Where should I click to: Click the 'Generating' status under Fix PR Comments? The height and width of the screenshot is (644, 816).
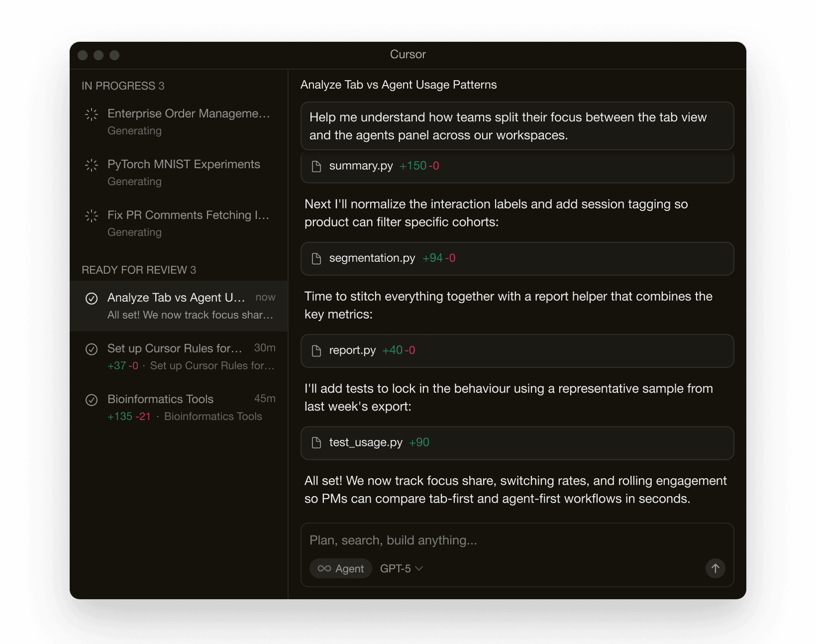(x=134, y=232)
